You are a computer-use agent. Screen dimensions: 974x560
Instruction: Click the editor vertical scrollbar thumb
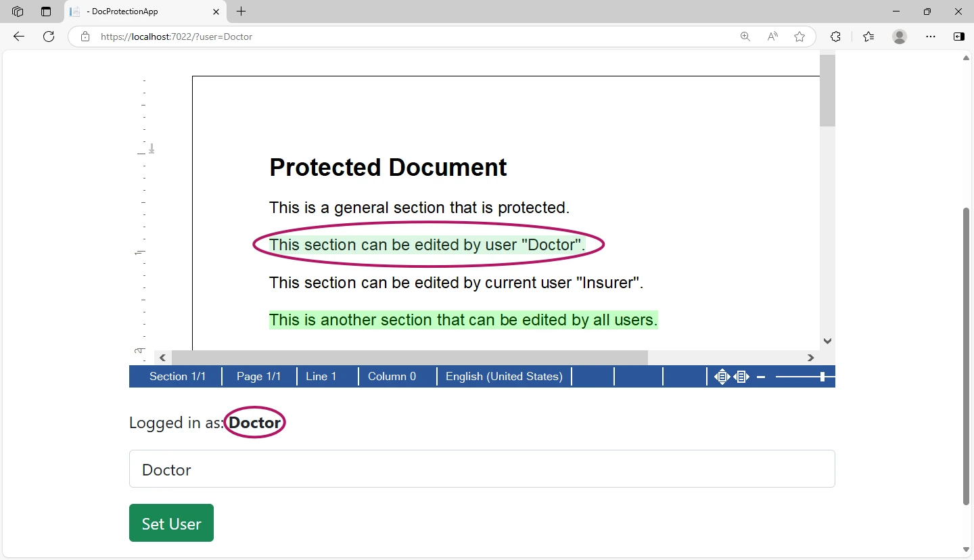pos(828,91)
